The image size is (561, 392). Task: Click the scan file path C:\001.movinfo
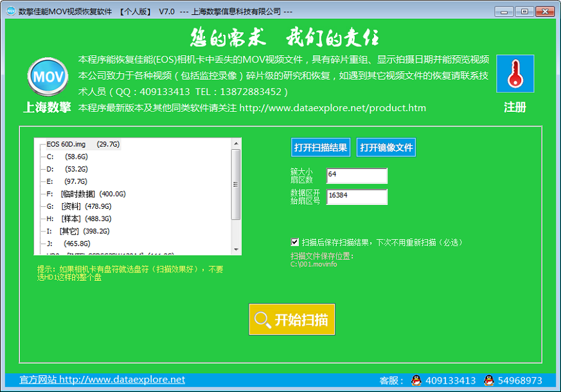(x=314, y=264)
